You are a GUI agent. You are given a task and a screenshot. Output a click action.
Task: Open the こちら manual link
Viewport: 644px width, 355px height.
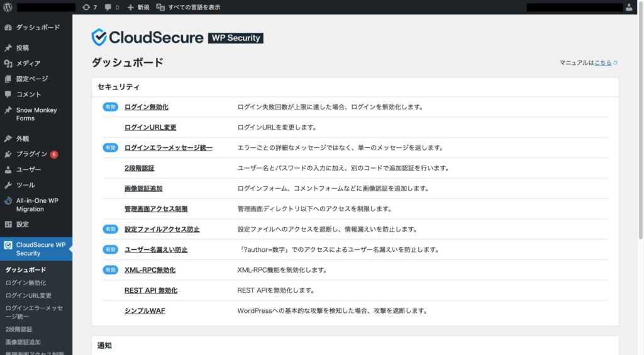tap(602, 63)
